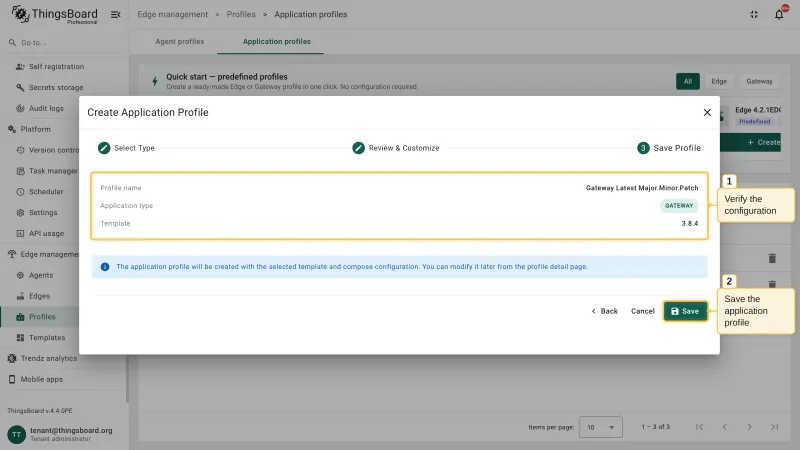Screen dimensions: 800x450
Task: Select the Edge filter chip
Action: coord(719,81)
